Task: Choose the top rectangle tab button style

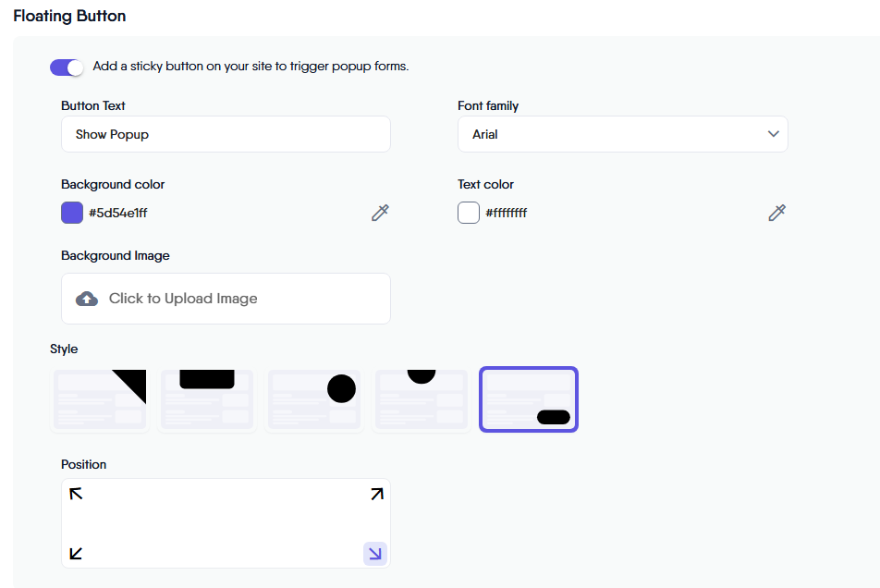Action: click(x=207, y=399)
